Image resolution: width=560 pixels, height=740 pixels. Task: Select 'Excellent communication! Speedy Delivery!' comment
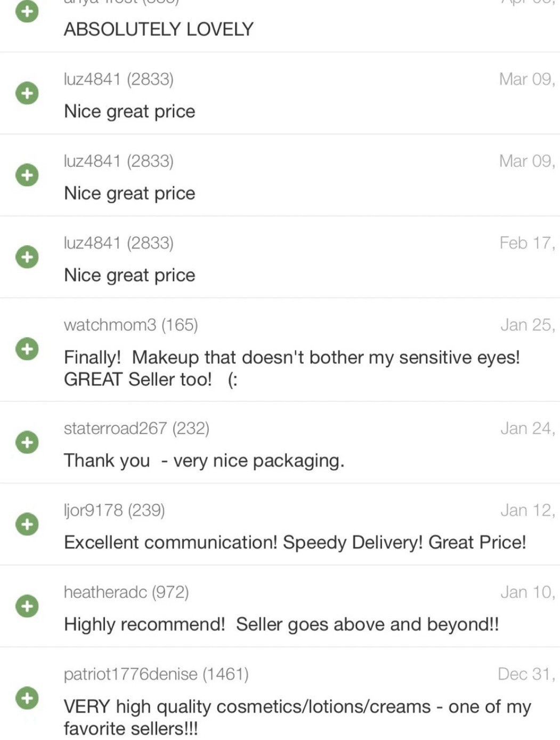pyautogui.click(x=295, y=543)
